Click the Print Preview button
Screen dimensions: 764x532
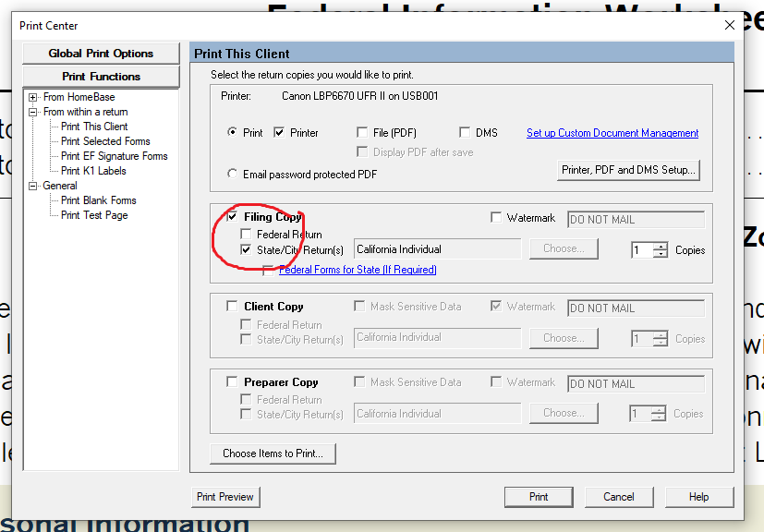(x=224, y=497)
